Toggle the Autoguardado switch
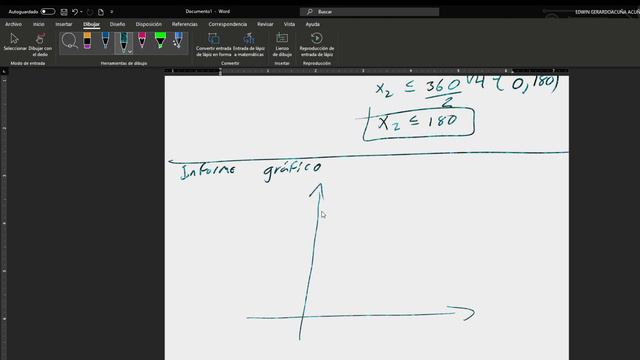 pos(48,11)
